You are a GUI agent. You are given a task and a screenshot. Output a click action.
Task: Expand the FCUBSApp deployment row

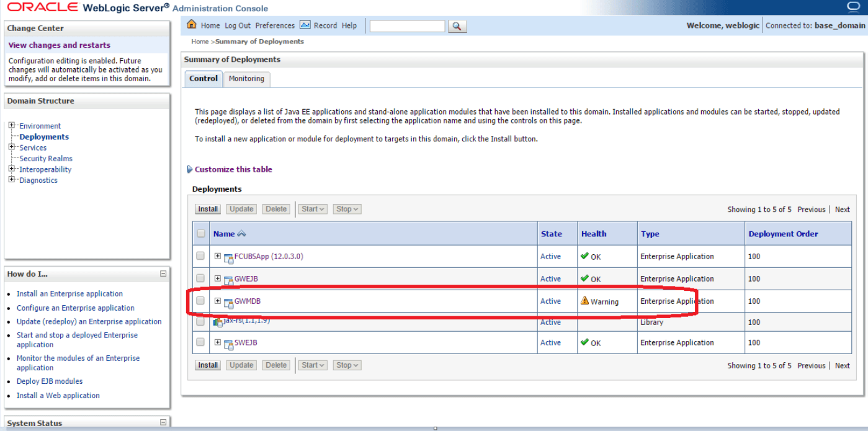coord(218,255)
